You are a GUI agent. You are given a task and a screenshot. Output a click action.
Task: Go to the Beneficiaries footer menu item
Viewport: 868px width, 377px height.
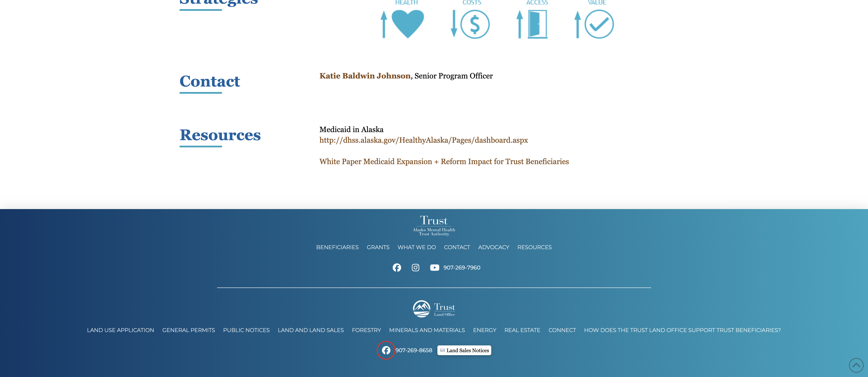[337, 247]
